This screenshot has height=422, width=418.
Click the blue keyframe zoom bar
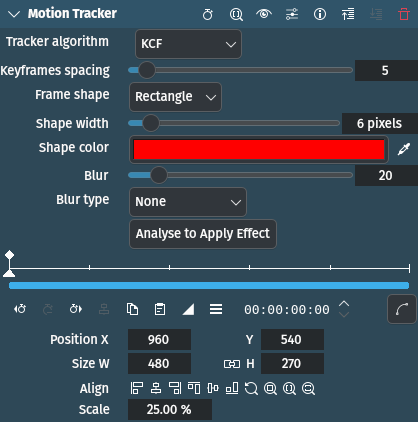[209, 285]
